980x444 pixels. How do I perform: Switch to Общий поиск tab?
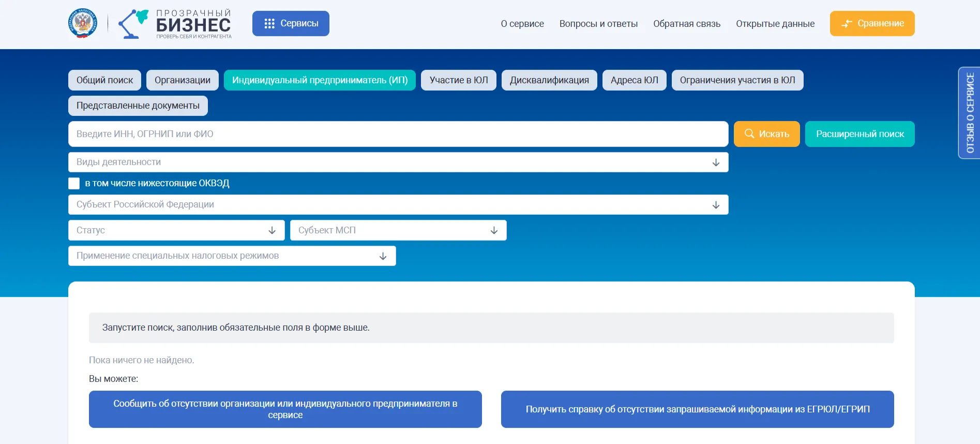tap(104, 80)
